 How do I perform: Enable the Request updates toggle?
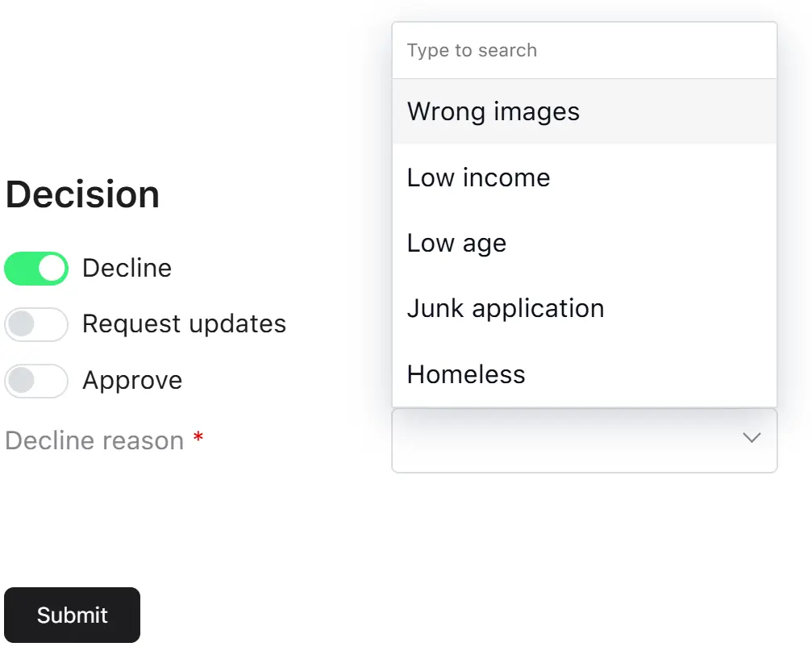pos(36,325)
